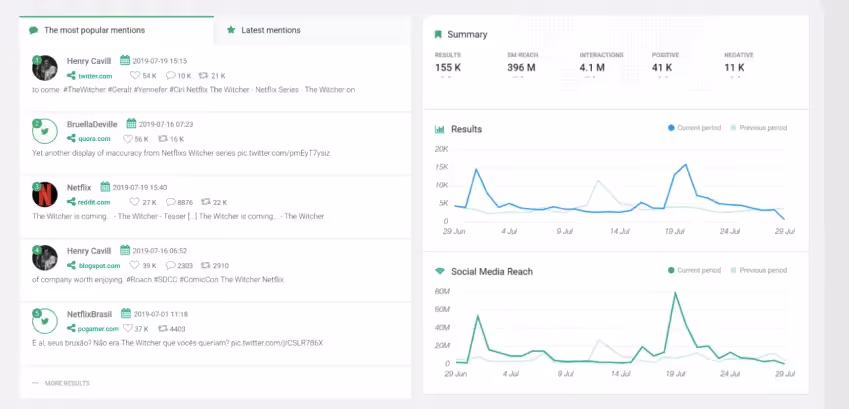Viewport: 849px width, 409px height.
Task: Click comment icon showing 8876
Action: point(171,202)
